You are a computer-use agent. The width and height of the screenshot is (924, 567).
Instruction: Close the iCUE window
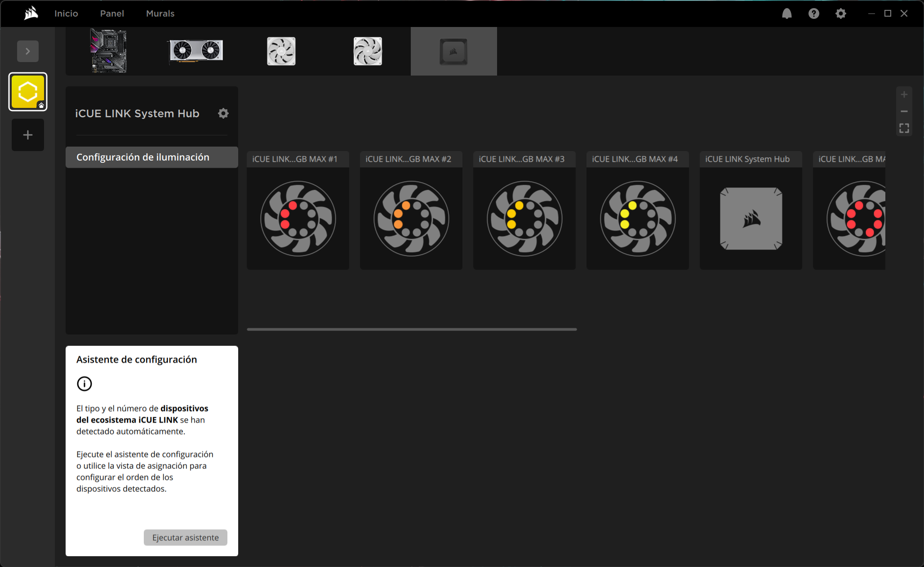coord(904,13)
